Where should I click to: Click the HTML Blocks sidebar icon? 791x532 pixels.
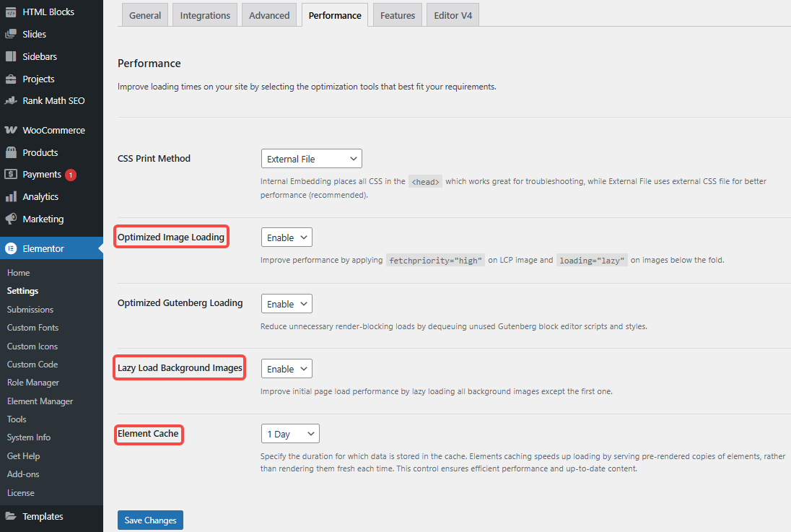pyautogui.click(x=11, y=12)
